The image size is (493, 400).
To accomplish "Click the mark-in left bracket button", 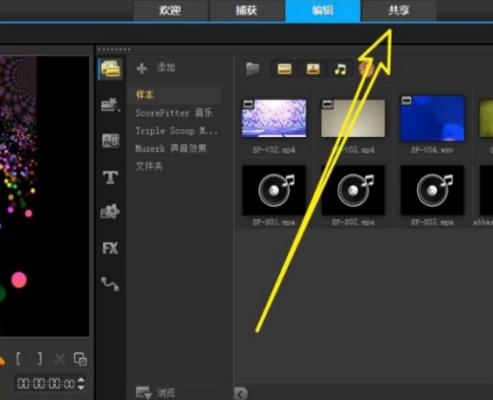I will pyautogui.click(x=19, y=359).
